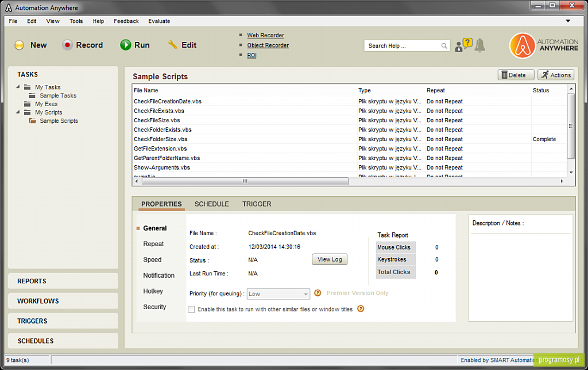Image resolution: width=588 pixels, height=370 pixels.
Task: Click the My Exes folder icon
Action: click(28, 104)
